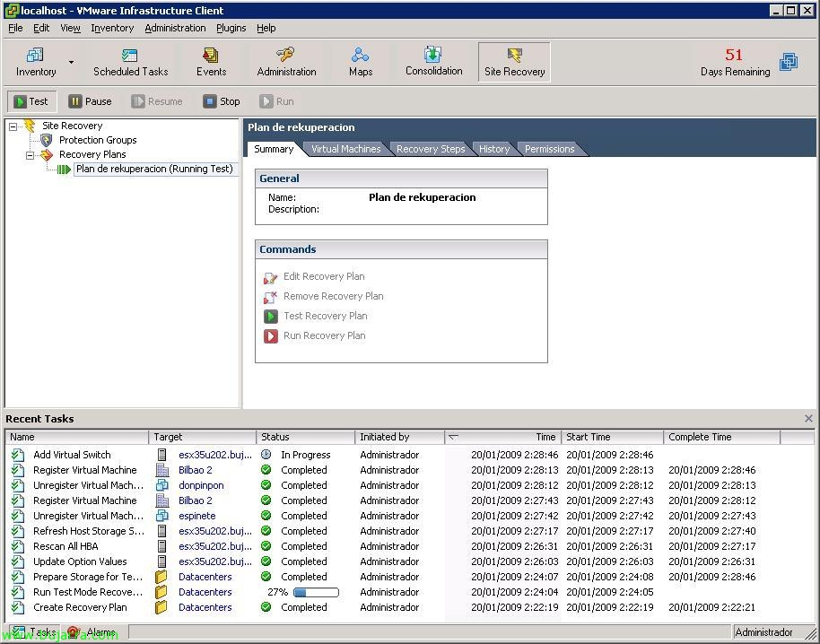Click Run Recovery Plan command
Image resolution: width=820 pixels, height=644 pixels.
(324, 336)
